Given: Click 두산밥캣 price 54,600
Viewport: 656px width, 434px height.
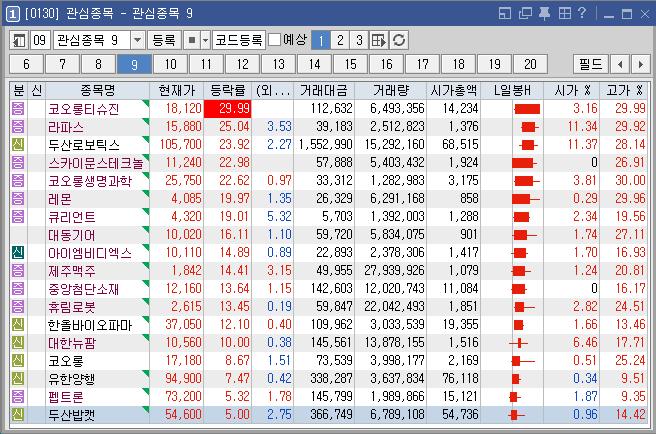Looking at the screenshot, I should click(183, 414).
